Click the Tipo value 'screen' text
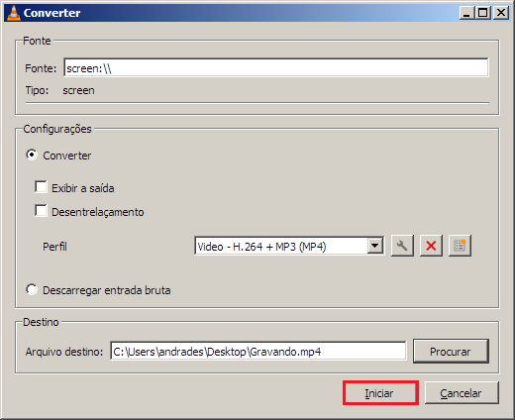The height and width of the screenshot is (420, 515). point(78,90)
